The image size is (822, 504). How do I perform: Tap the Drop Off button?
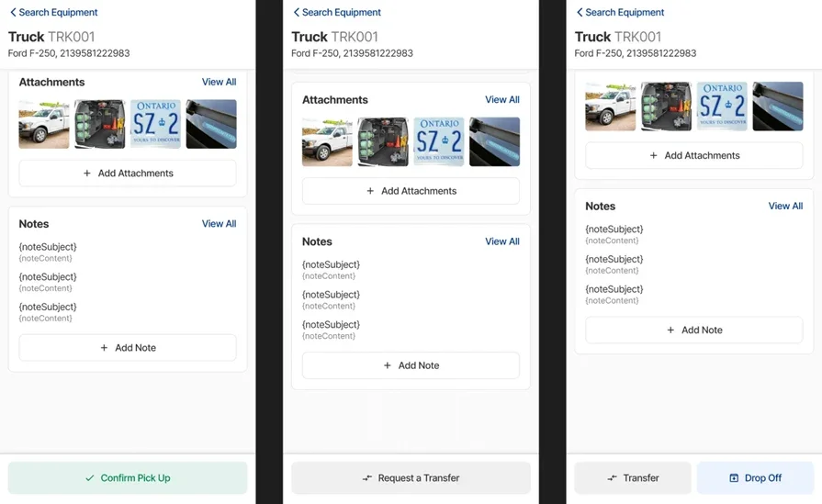755,478
